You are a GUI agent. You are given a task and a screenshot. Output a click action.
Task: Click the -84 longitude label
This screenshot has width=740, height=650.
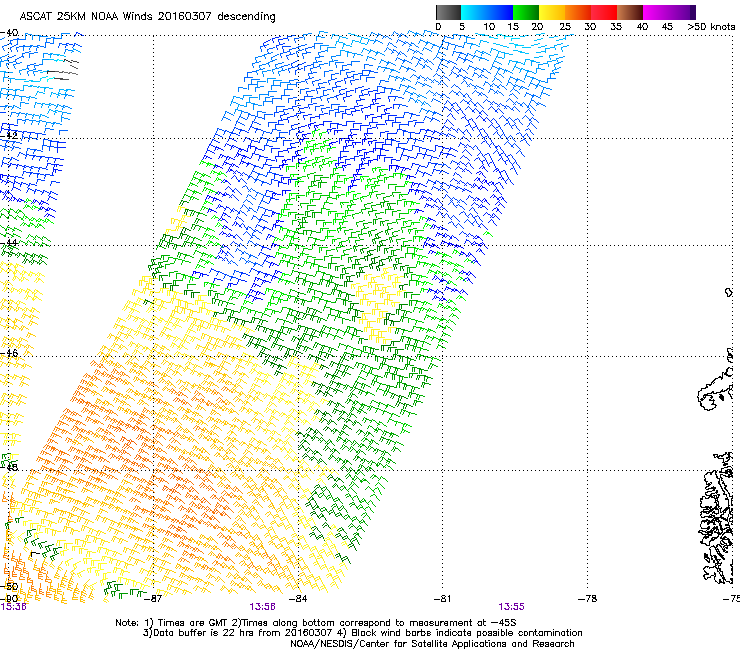(298, 599)
